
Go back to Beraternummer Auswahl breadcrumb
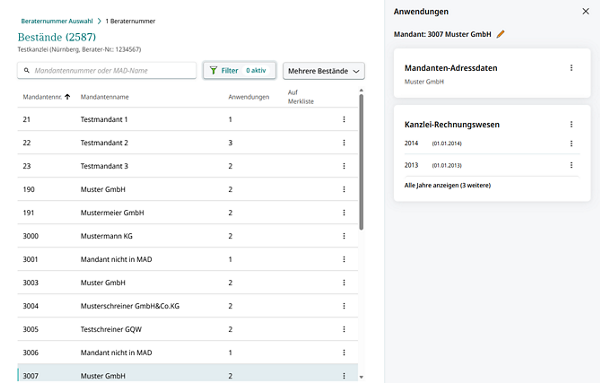[x=57, y=21]
